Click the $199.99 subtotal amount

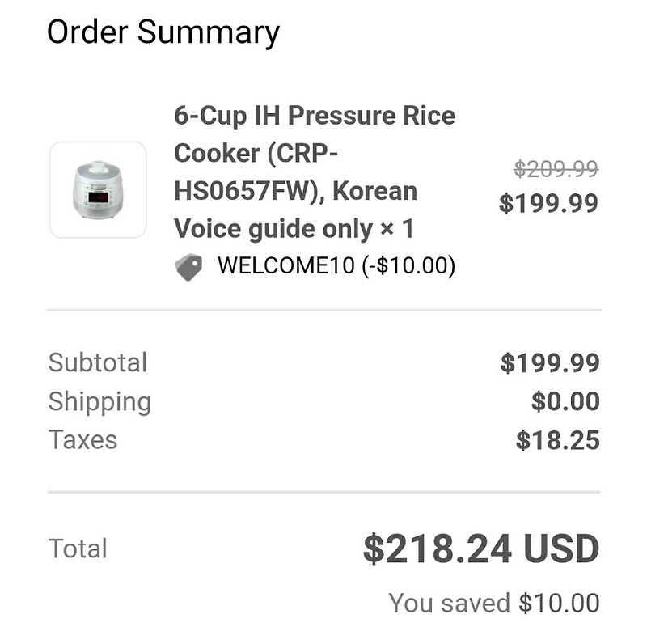tap(550, 363)
